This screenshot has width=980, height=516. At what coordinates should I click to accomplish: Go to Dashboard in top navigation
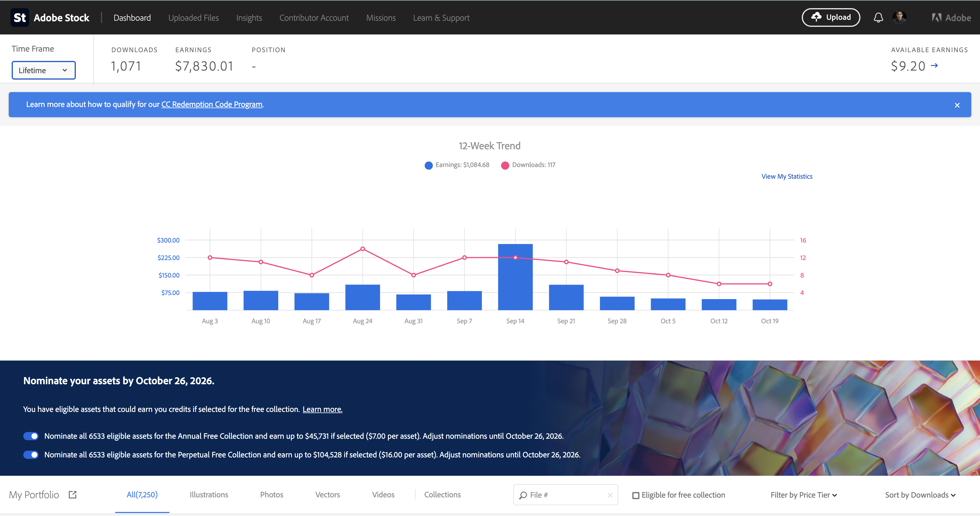click(x=132, y=17)
